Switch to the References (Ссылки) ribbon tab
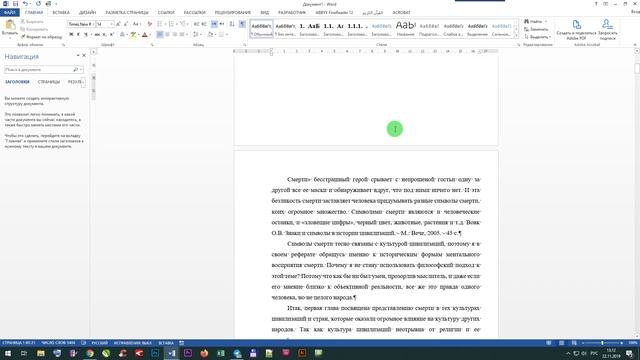This screenshot has height=360, width=640. [x=166, y=13]
